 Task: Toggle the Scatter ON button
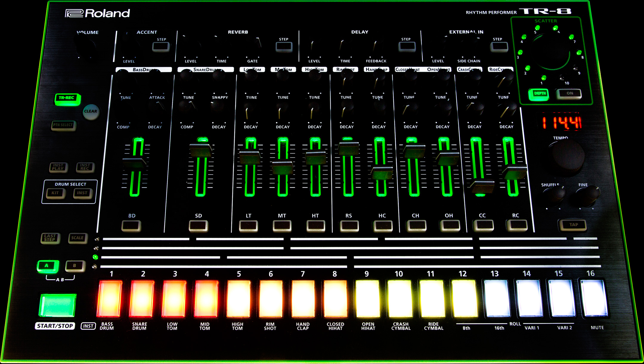pyautogui.click(x=569, y=94)
